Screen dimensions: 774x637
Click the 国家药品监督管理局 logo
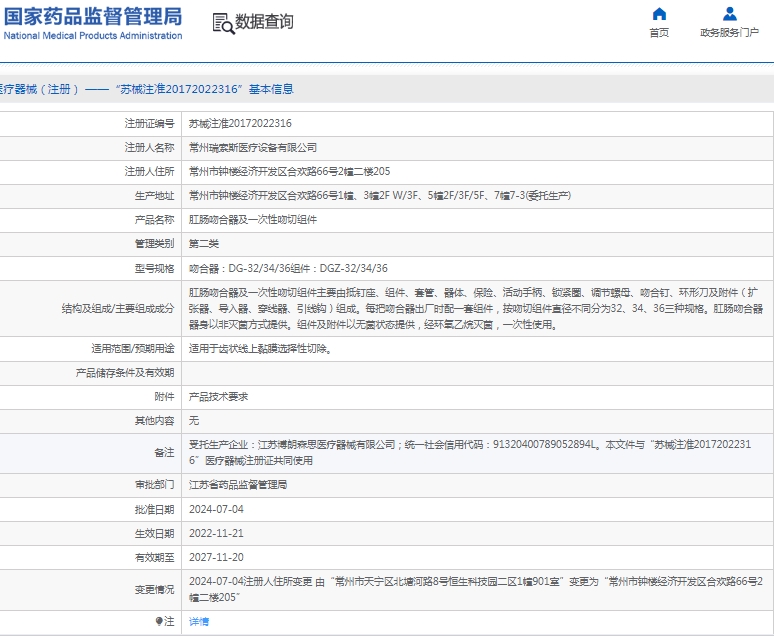click(x=93, y=17)
